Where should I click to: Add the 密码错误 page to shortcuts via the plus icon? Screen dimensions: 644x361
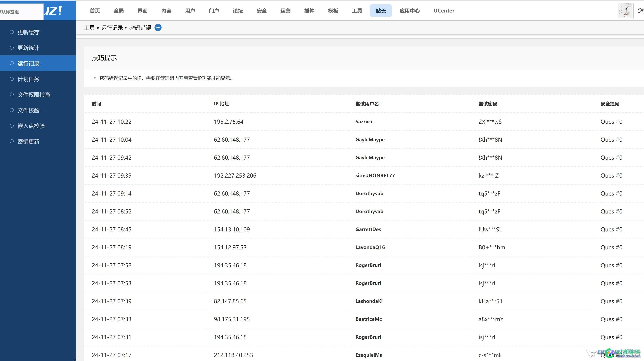(x=158, y=28)
